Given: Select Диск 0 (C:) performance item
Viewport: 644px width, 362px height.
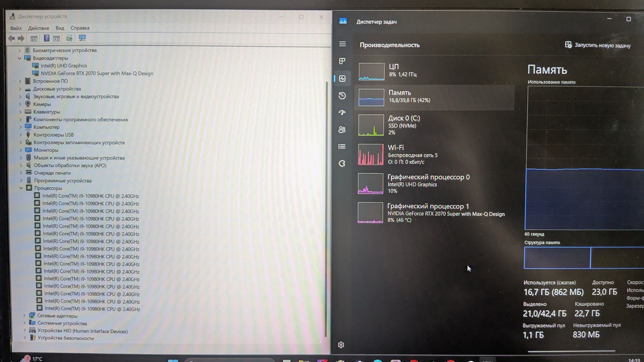Looking at the screenshot, I should [x=434, y=125].
